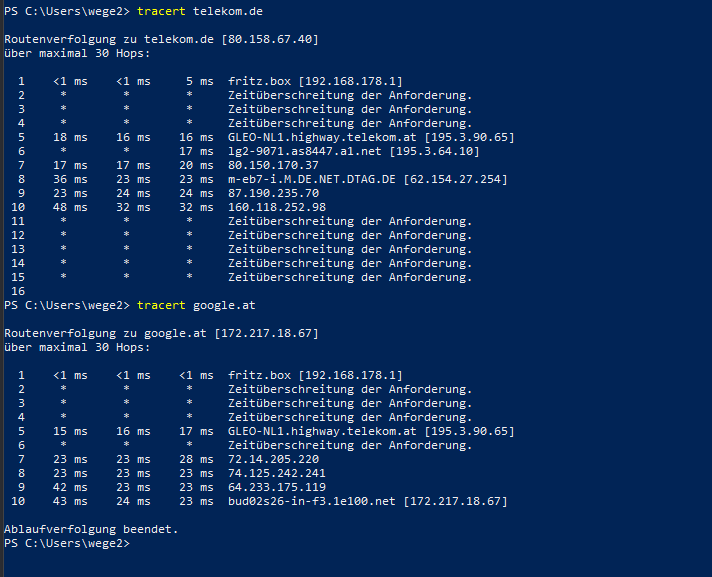Click IP address 74.125.242.241
The height and width of the screenshot is (577, 712).
point(277,474)
